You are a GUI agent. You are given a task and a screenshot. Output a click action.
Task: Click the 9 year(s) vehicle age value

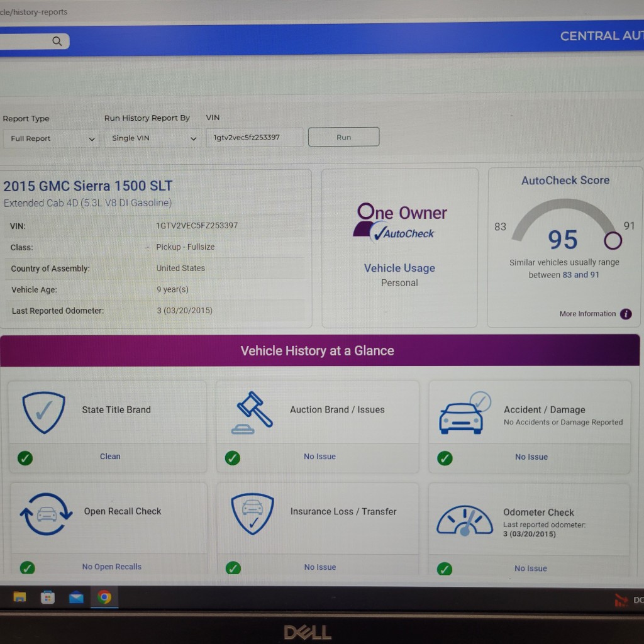tap(172, 289)
